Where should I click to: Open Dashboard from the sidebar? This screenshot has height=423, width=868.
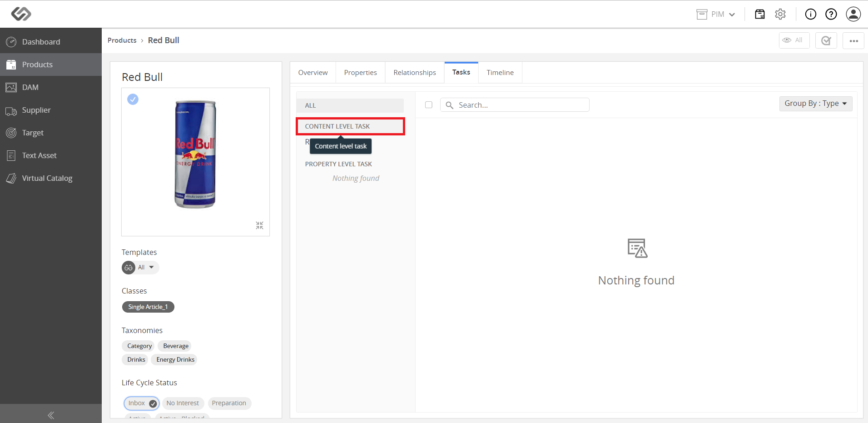41,42
